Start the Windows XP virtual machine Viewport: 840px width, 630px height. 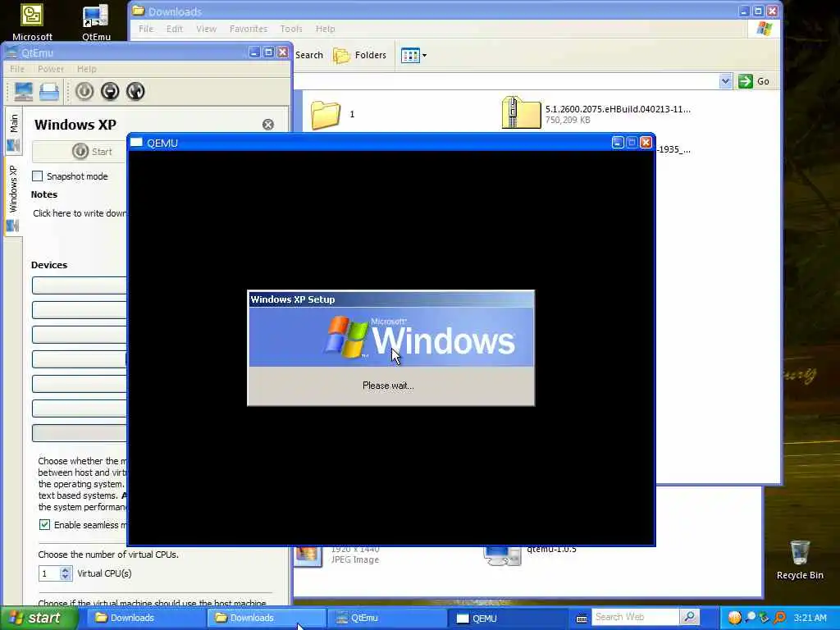click(80, 152)
